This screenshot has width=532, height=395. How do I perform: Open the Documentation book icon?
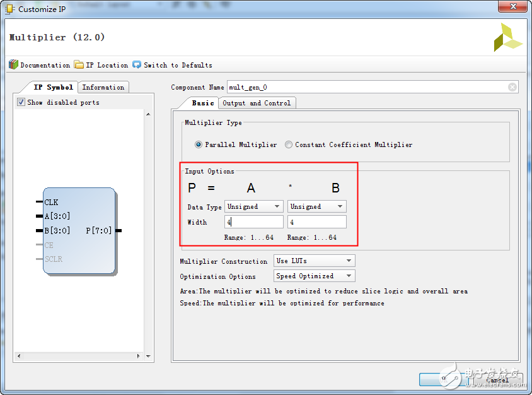(13, 64)
